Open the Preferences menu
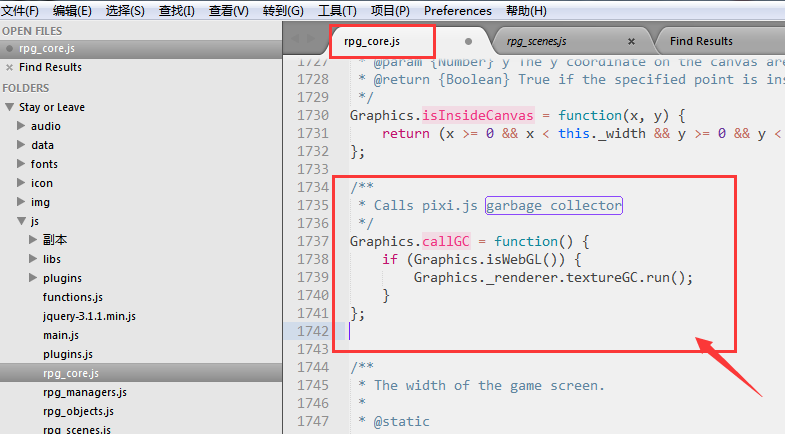This screenshot has width=785, height=434. (x=458, y=11)
